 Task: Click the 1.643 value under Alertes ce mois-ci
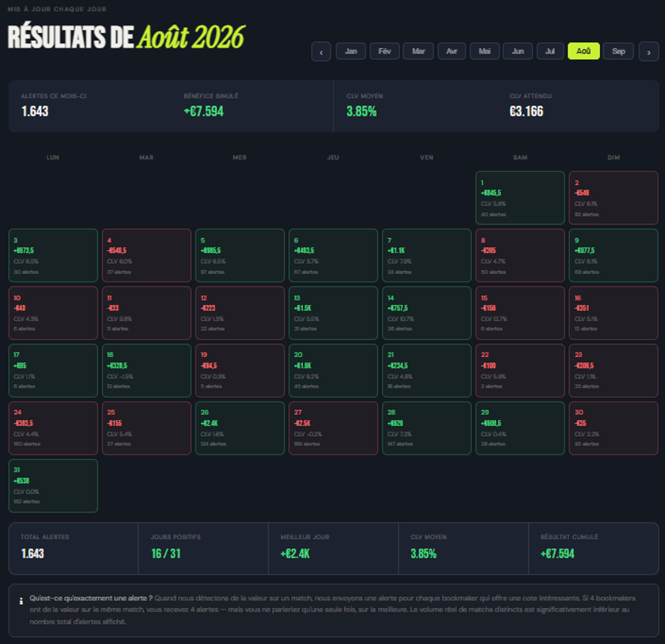click(35, 111)
